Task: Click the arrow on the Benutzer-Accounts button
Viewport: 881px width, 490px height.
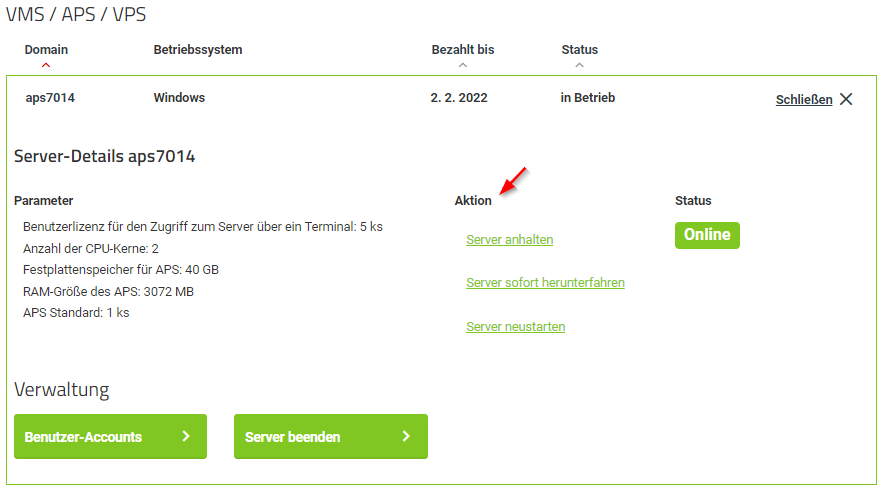Action: pos(186,436)
